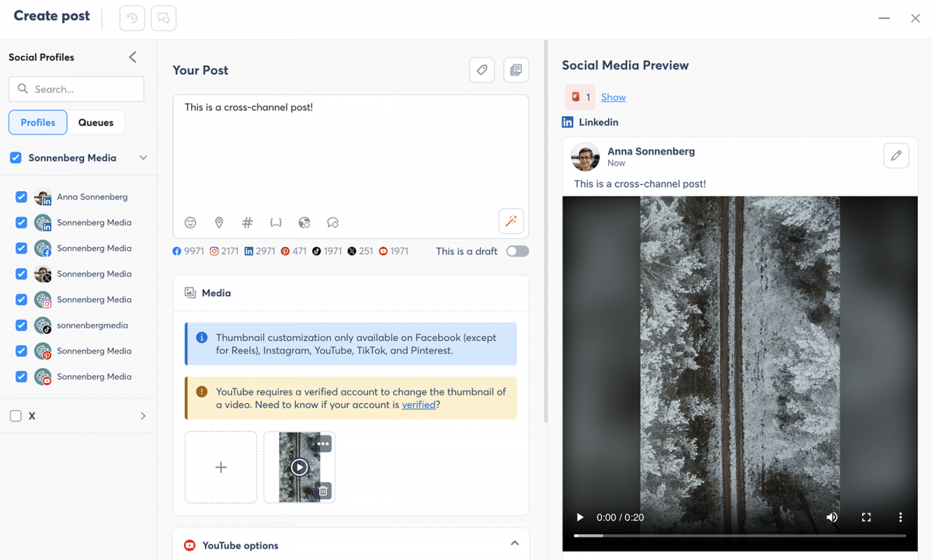
Task: Open the post history icon
Action: click(132, 18)
